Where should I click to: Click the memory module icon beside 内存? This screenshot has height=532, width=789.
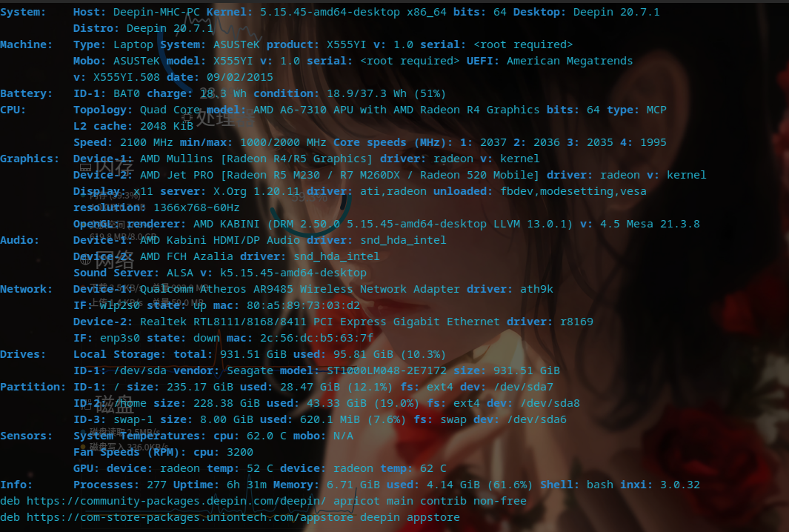[x=85, y=167]
